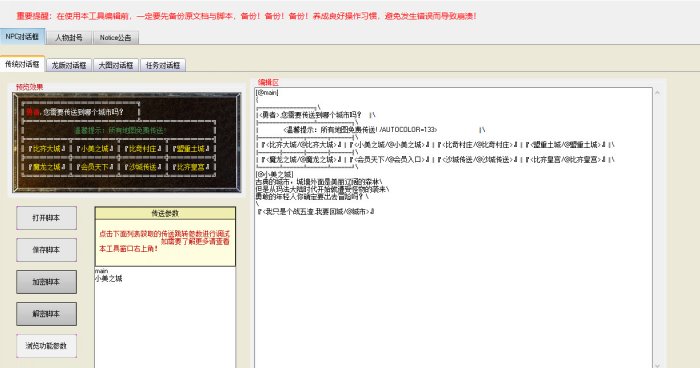The width and height of the screenshot is (700, 368).
Task: Click the 小美之城 link in preview
Action: click(x=95, y=148)
